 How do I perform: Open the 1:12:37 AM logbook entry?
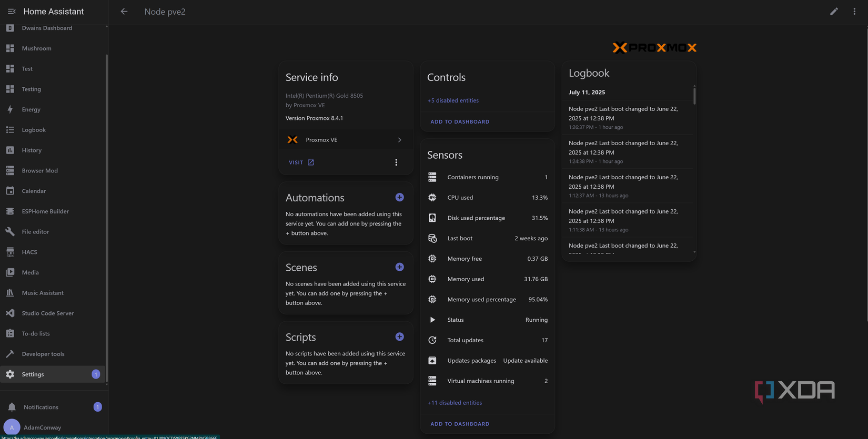(628, 186)
